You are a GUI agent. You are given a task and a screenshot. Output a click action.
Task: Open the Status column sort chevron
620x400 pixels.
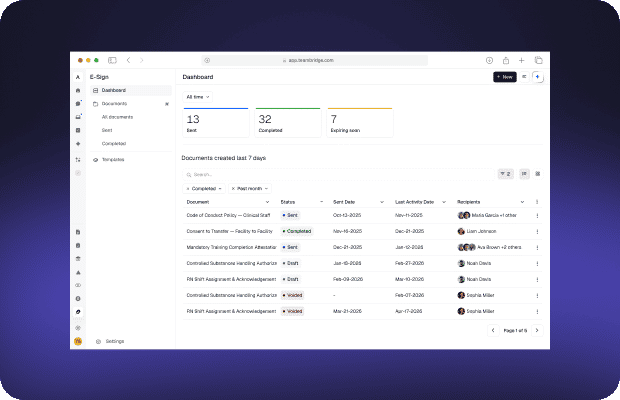(321, 202)
